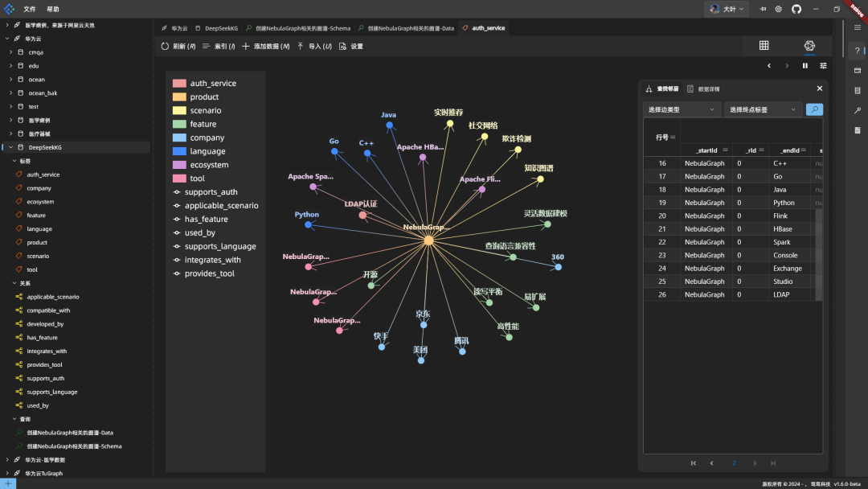Close the neighbor search panel
Viewport: 868px width, 489px height.
coord(819,88)
